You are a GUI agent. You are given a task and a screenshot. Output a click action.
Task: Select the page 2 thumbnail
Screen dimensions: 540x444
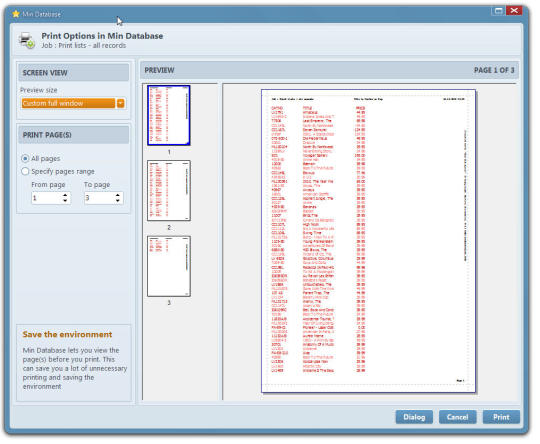(169, 190)
